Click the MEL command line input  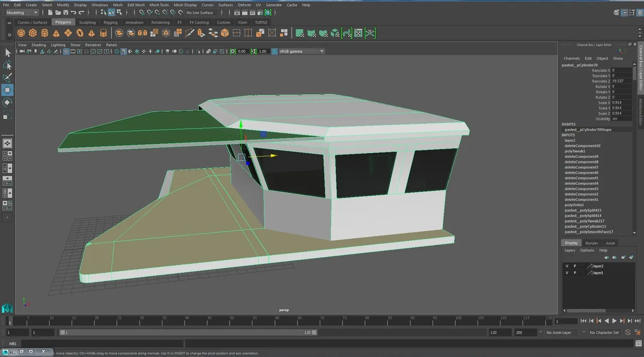pos(102,344)
